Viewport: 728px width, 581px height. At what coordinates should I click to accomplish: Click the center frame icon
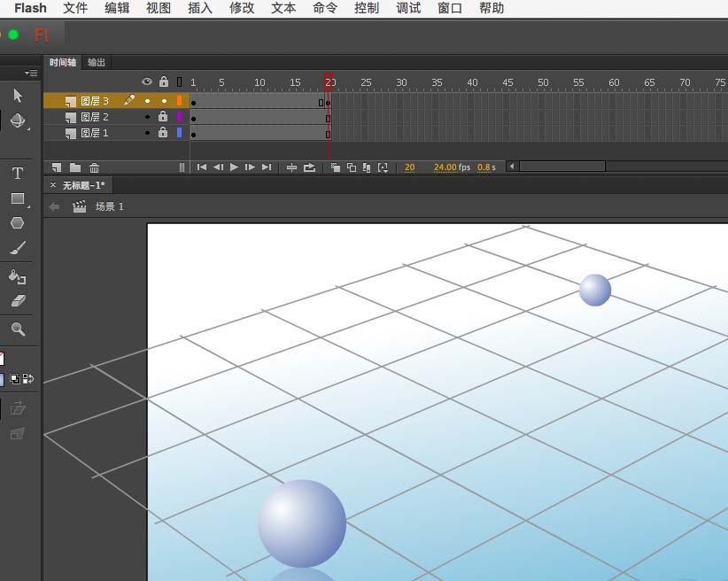(x=291, y=167)
